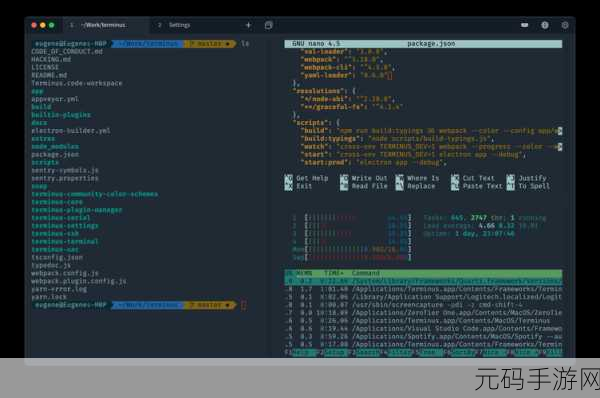Click the "start:prod" script line in nano
Image resolution: width=600 pixels, height=398 pixels.
[374, 163]
